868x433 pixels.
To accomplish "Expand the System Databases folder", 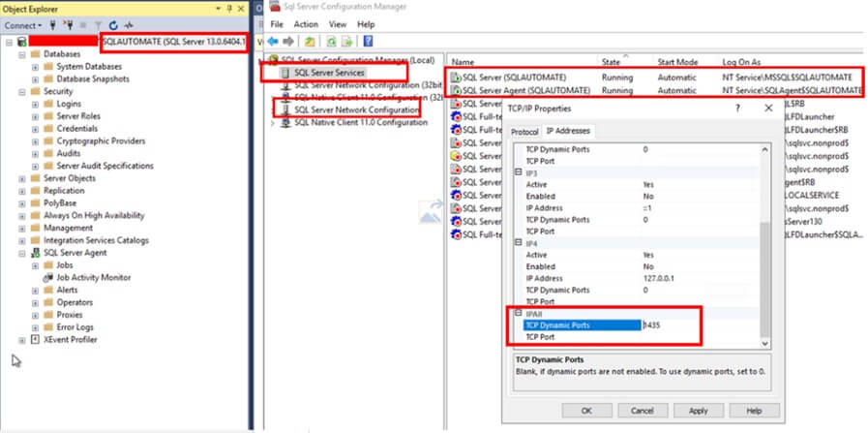I will [35, 67].
